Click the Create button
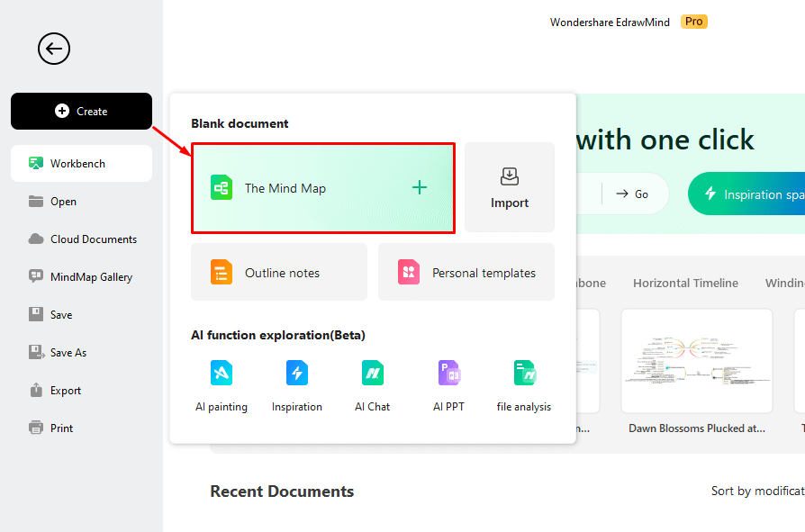 point(81,112)
